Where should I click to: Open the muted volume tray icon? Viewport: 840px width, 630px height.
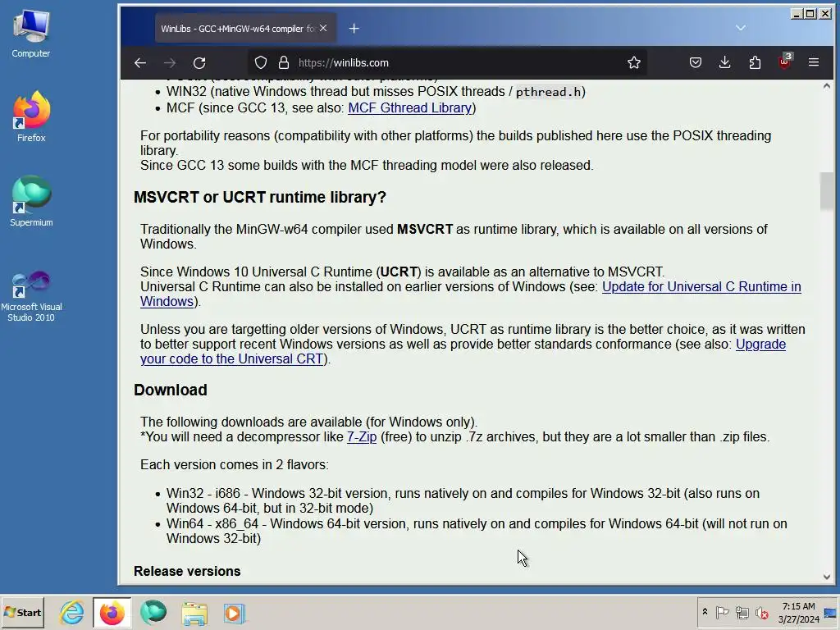(761, 612)
